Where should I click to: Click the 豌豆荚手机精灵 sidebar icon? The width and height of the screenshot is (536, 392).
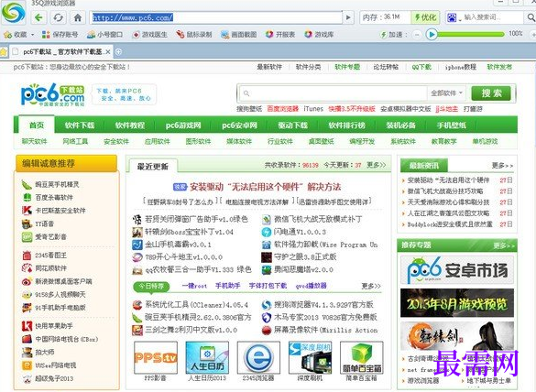tap(27, 184)
